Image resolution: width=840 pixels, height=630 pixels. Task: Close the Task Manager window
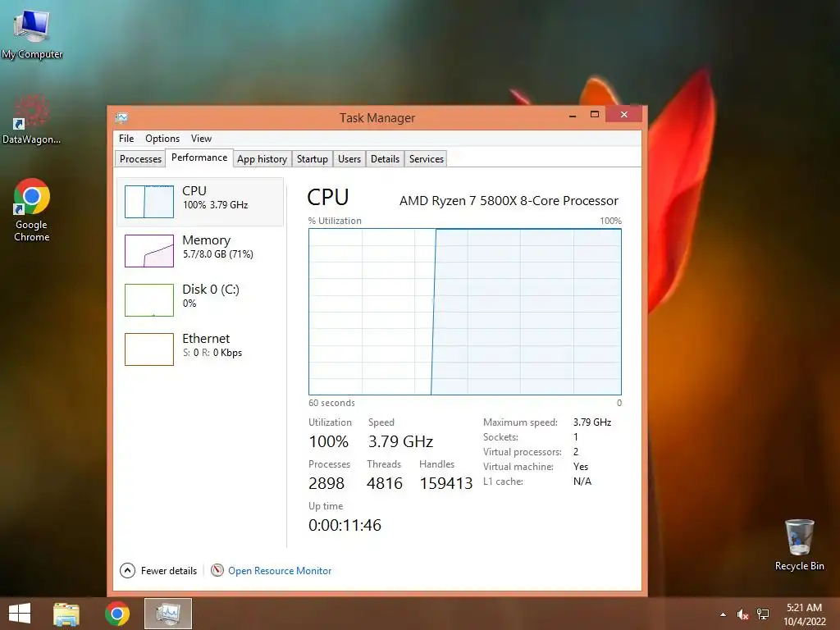[624, 114]
